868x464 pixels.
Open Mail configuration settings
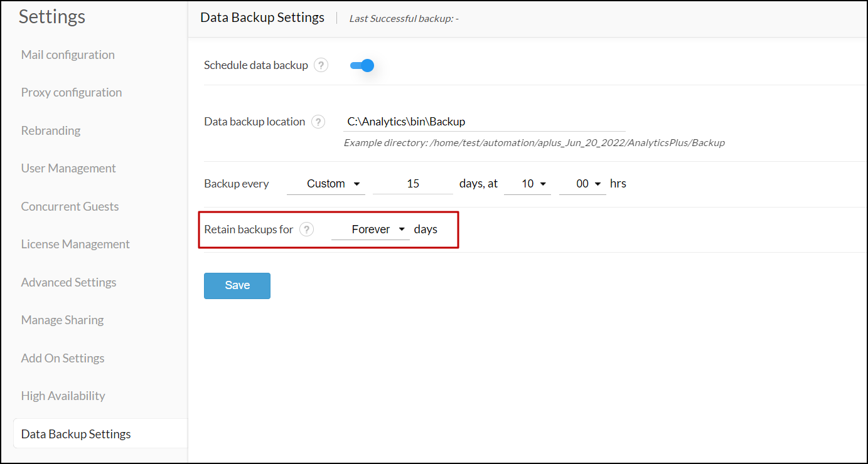(x=68, y=55)
